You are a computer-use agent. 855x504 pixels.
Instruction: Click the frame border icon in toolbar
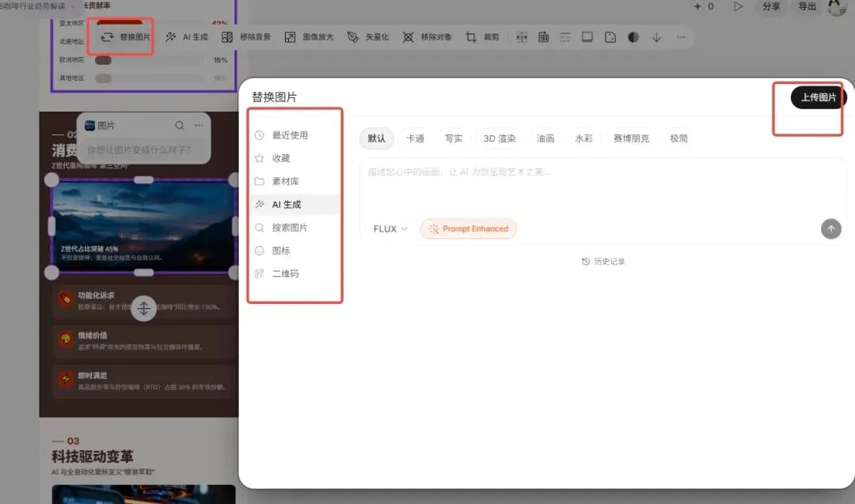[x=587, y=37]
